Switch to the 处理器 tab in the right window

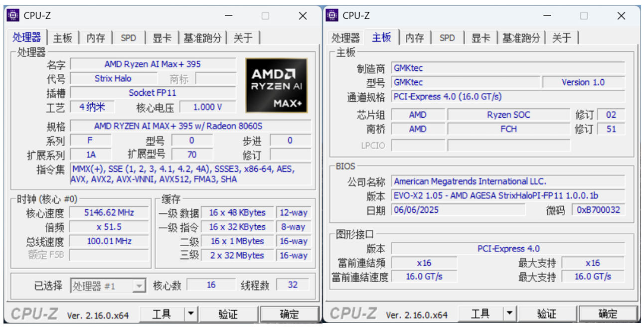[345, 38]
